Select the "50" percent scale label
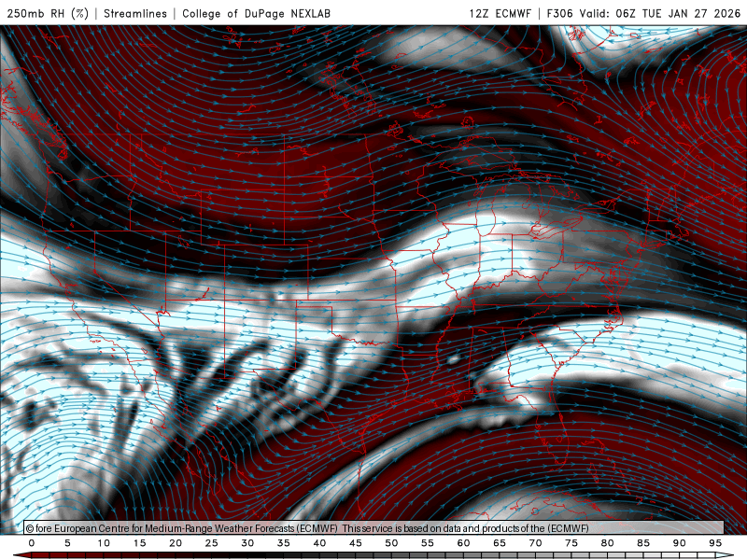 pyautogui.click(x=391, y=543)
